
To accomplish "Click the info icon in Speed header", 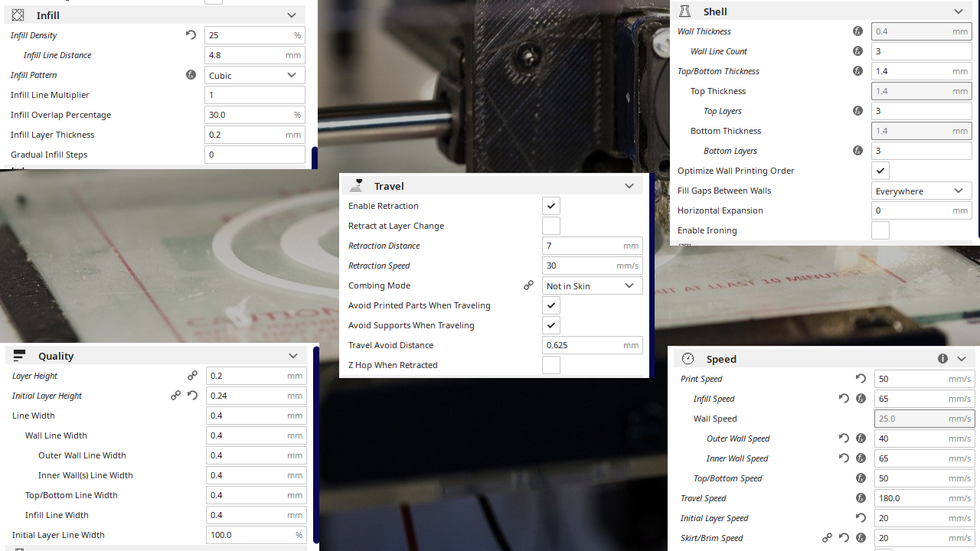I will [942, 358].
